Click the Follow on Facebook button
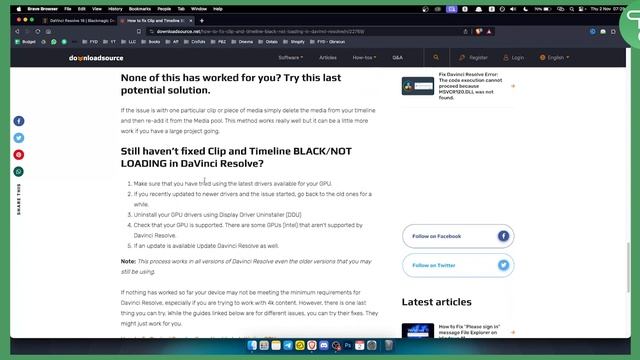The height and width of the screenshot is (360, 640). tap(458, 236)
